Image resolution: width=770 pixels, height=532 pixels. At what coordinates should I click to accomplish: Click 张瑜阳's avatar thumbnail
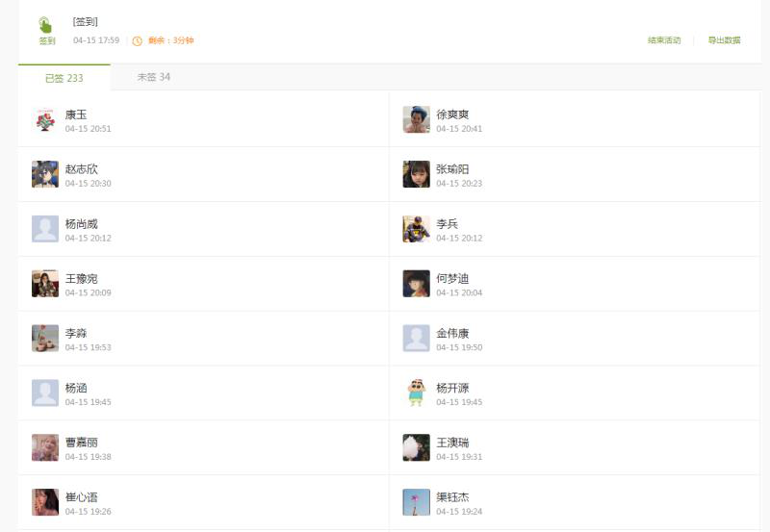(416, 174)
